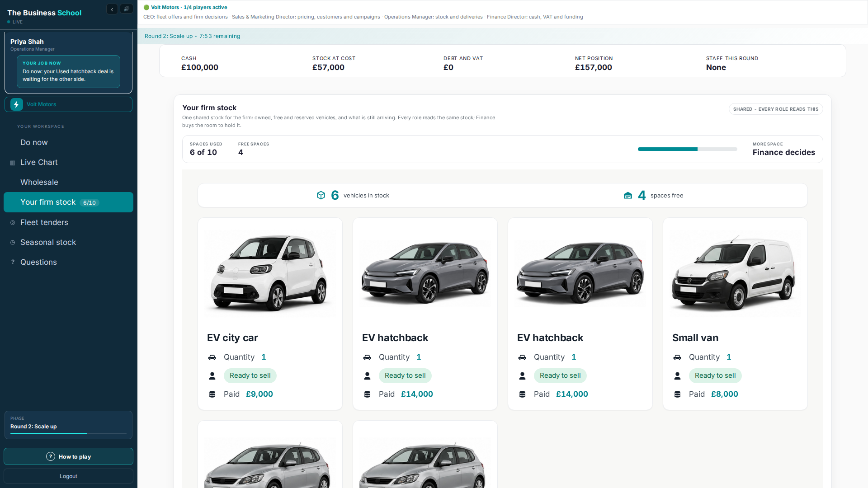
Task: Click the Finance decides more space label
Action: (x=784, y=152)
